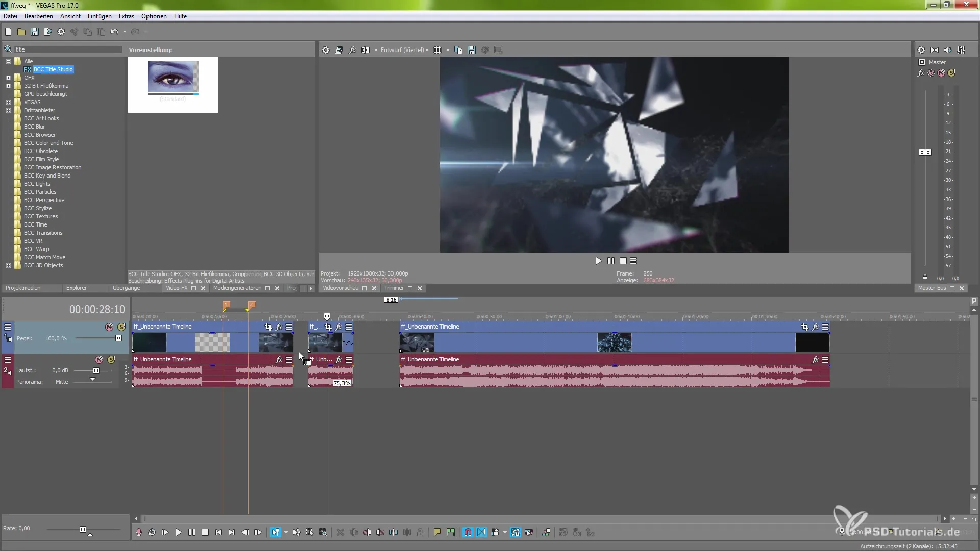Show preview on external monitor

click(x=339, y=50)
